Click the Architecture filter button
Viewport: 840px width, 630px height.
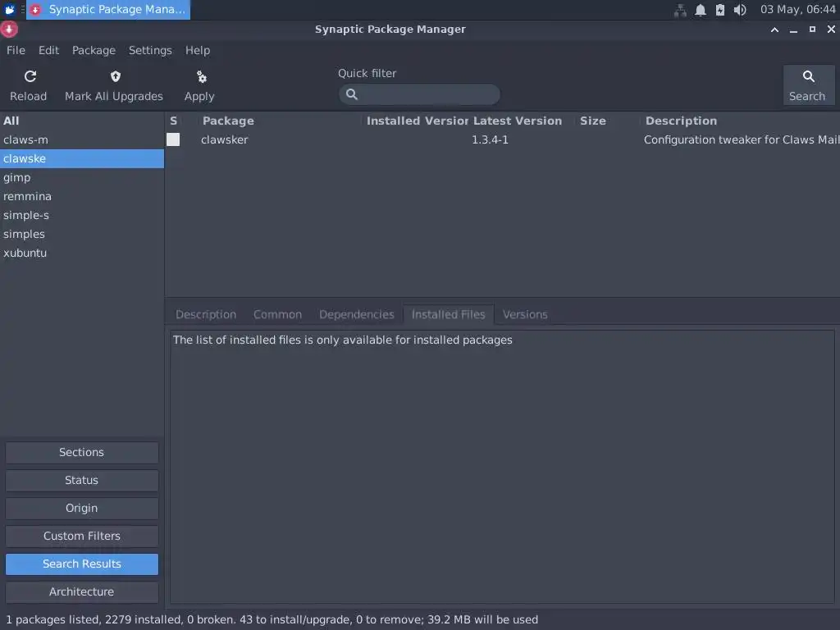[x=82, y=591]
